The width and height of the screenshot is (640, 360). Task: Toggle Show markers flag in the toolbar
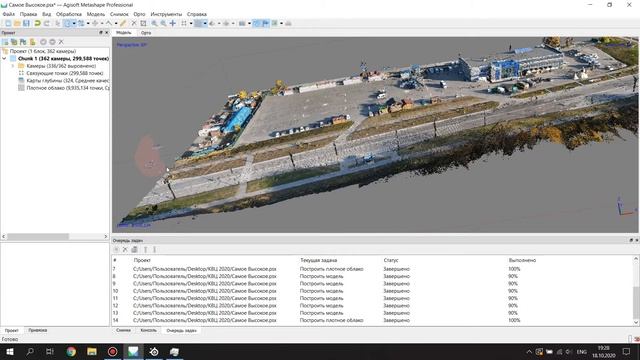[266, 24]
